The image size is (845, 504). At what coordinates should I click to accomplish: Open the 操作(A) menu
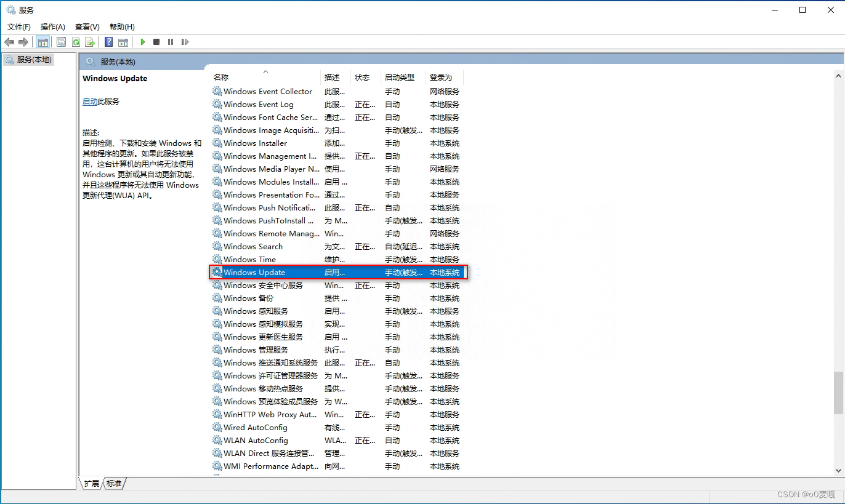[x=53, y=27]
